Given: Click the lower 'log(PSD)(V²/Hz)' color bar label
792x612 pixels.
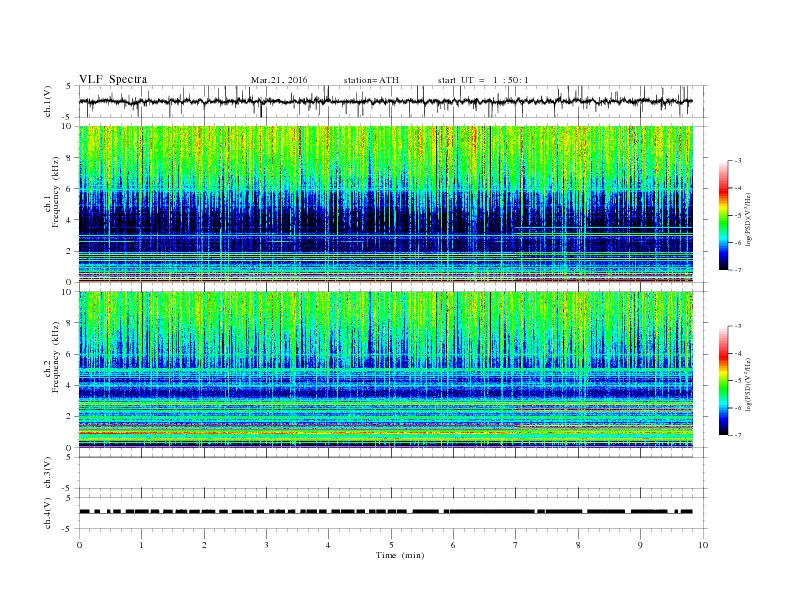Looking at the screenshot, I should tap(749, 384).
